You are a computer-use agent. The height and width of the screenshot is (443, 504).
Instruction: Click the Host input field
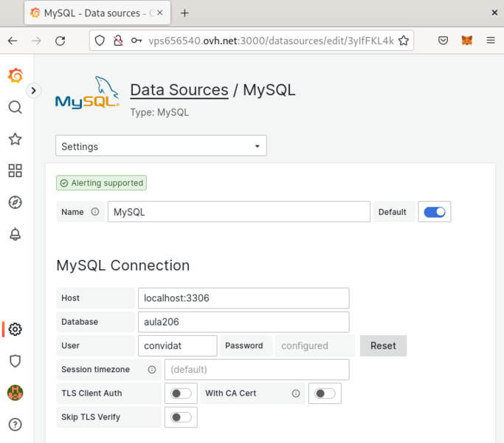[244, 298]
